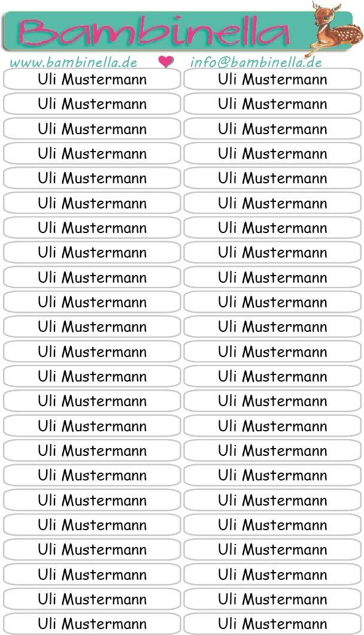Click the second label in the left column
The image size is (364, 635).
click(92, 104)
